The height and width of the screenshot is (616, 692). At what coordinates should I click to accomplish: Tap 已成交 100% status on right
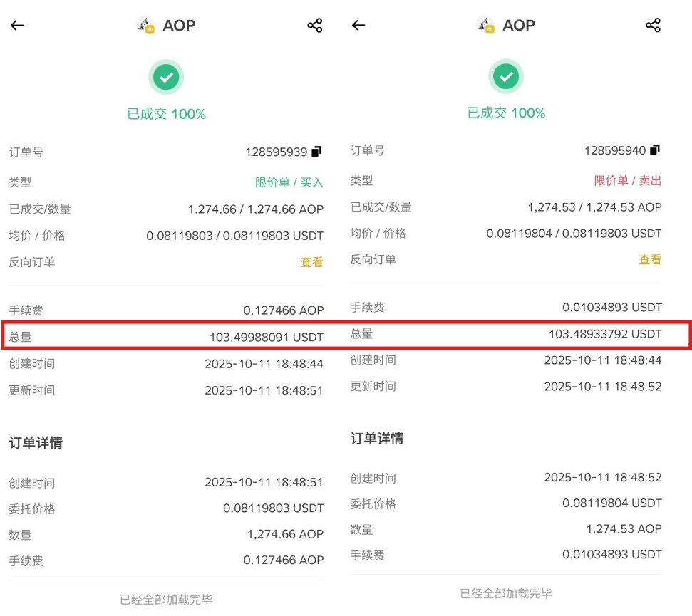click(506, 113)
